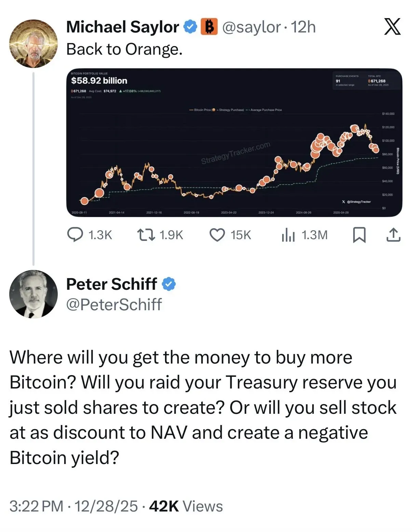Click Michael Saylor's blue verified badge
The height and width of the screenshot is (532, 412).
(190, 27)
